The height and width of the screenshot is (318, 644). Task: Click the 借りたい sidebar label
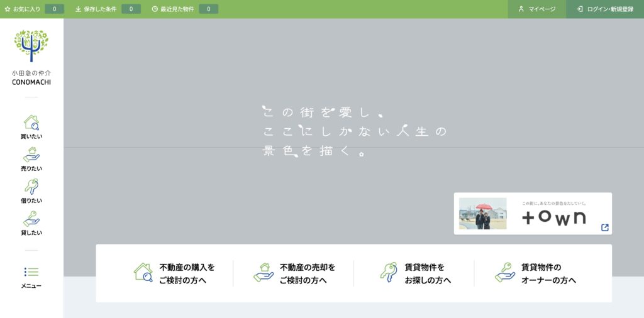click(x=31, y=200)
